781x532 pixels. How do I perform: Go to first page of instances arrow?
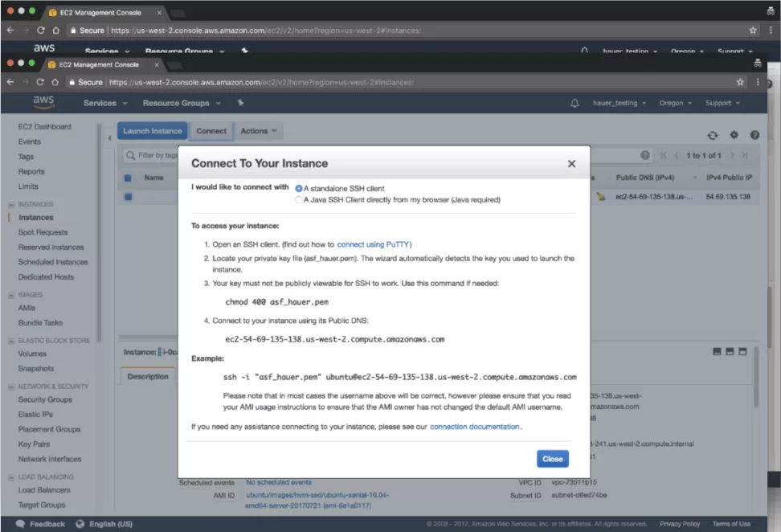coord(664,155)
